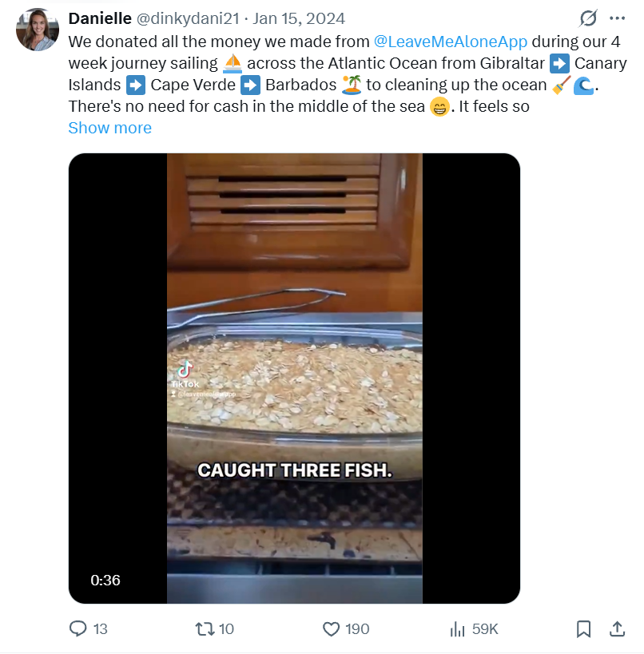644x654 pixels.
Task: Click the palm island emoji after Barbados
Action: pos(352,85)
